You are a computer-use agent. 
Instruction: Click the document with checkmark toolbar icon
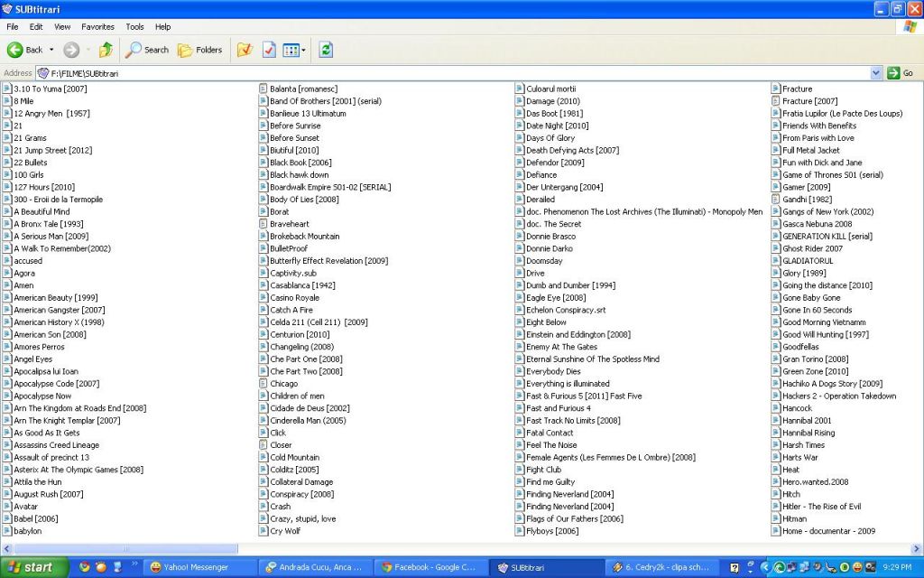(269, 50)
